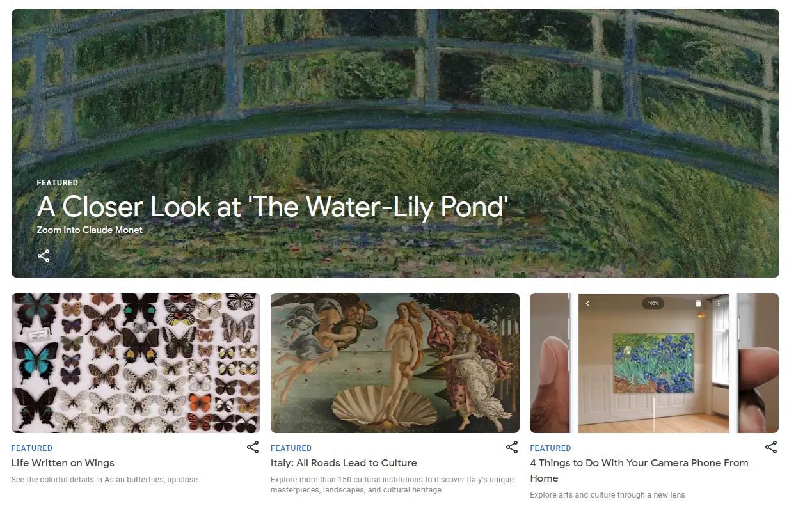Viewport: 812px width, 520px height.
Task: Share the 4 Things Camera Phone card
Action: point(771,447)
